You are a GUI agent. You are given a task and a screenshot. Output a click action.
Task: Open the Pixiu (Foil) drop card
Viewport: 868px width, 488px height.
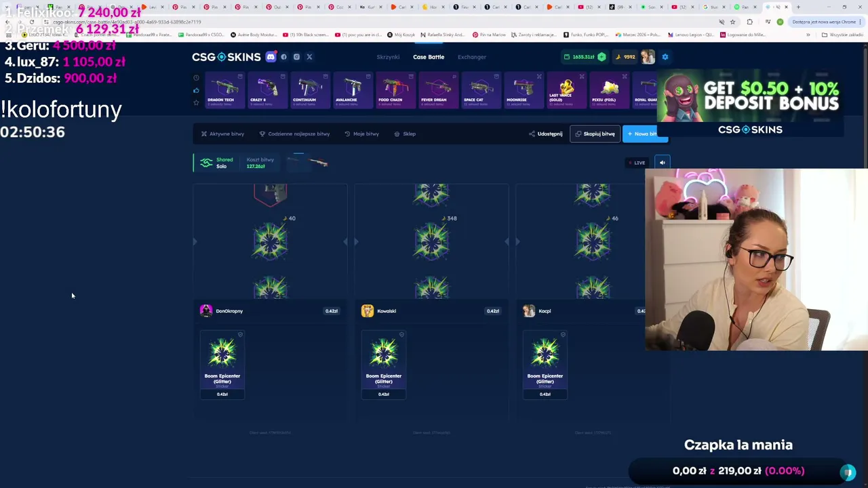pyautogui.click(x=608, y=90)
